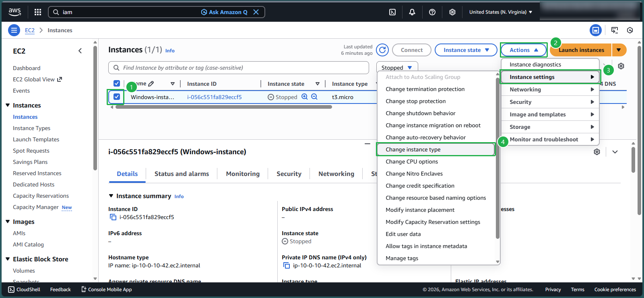The width and height of the screenshot is (644, 298).
Task: Open Launch Templates in sidebar
Action: click(x=36, y=139)
